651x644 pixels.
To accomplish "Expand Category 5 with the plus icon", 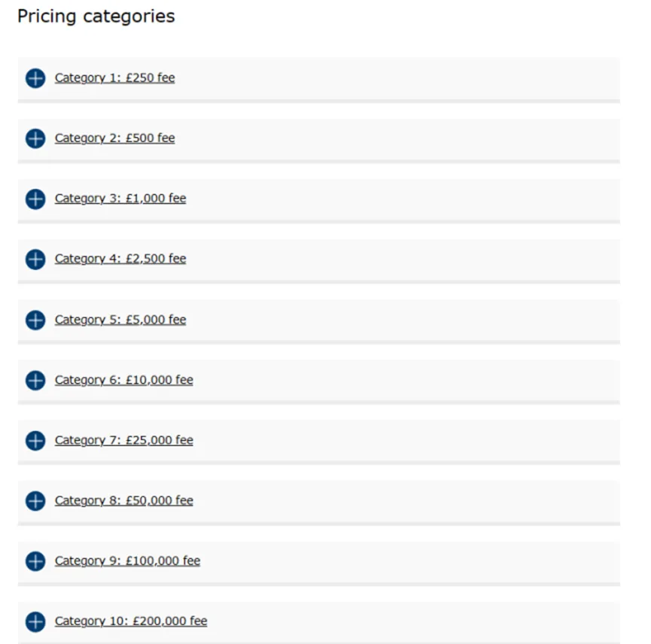I will [x=35, y=320].
